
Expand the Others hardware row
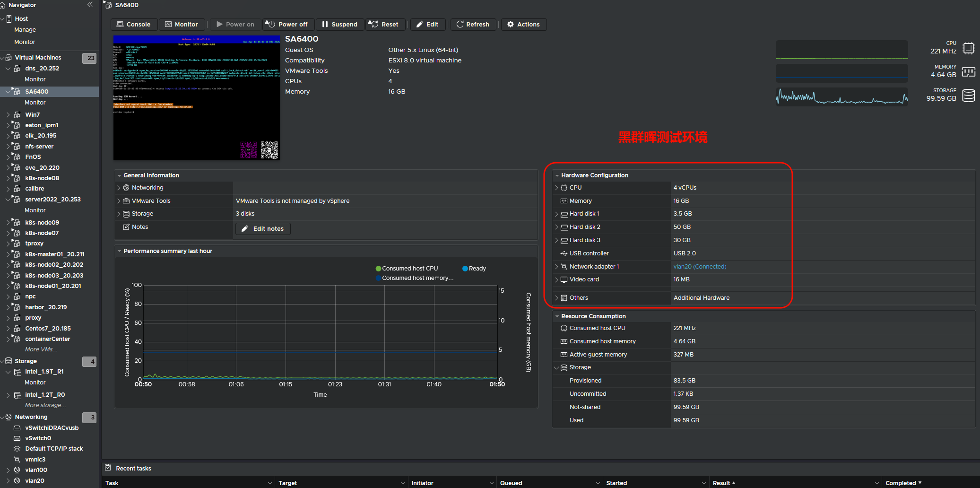point(556,298)
